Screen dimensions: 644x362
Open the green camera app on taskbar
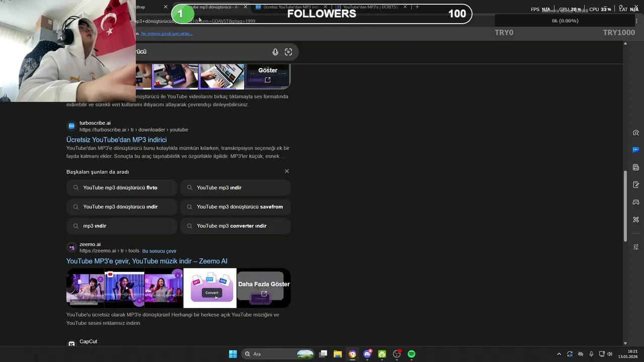coord(382,354)
